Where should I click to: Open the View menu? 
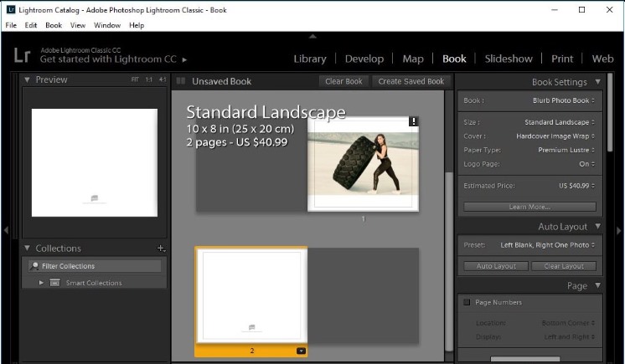[78, 25]
